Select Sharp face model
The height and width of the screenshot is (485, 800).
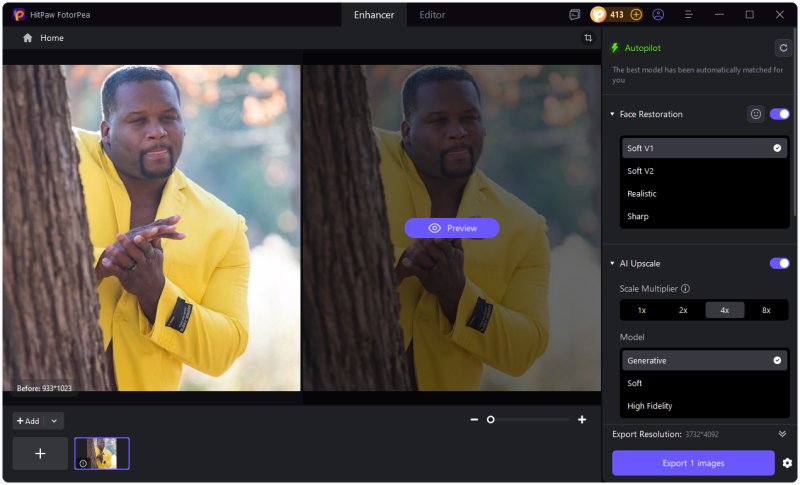(704, 216)
